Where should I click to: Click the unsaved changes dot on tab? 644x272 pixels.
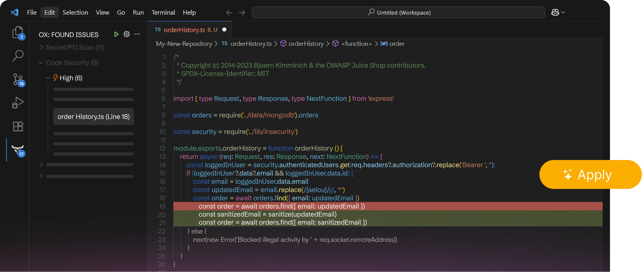pyautogui.click(x=224, y=29)
